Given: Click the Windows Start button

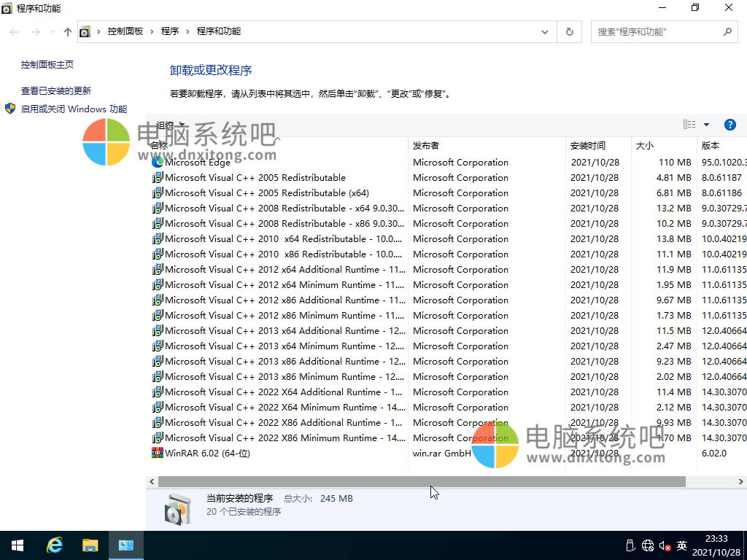Looking at the screenshot, I should tap(18, 545).
